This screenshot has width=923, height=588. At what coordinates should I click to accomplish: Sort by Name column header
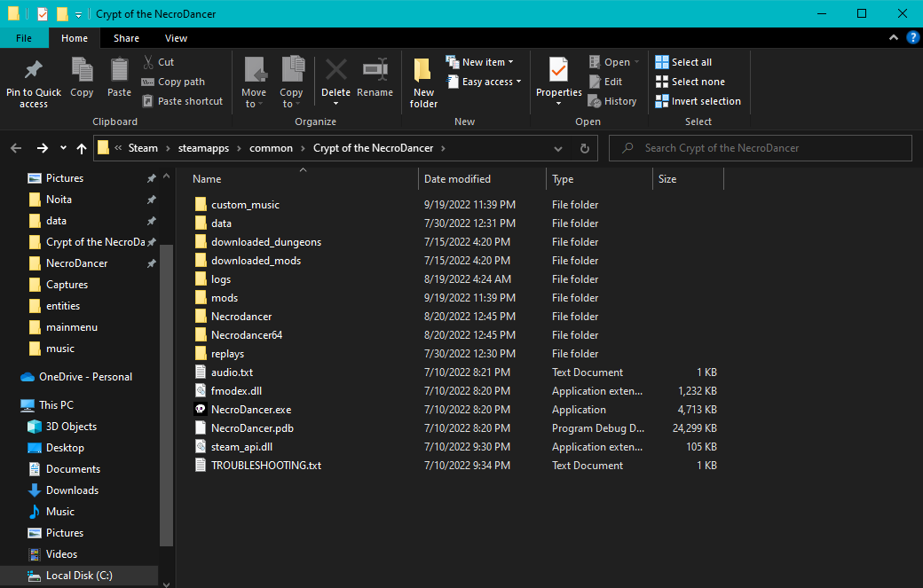303,179
